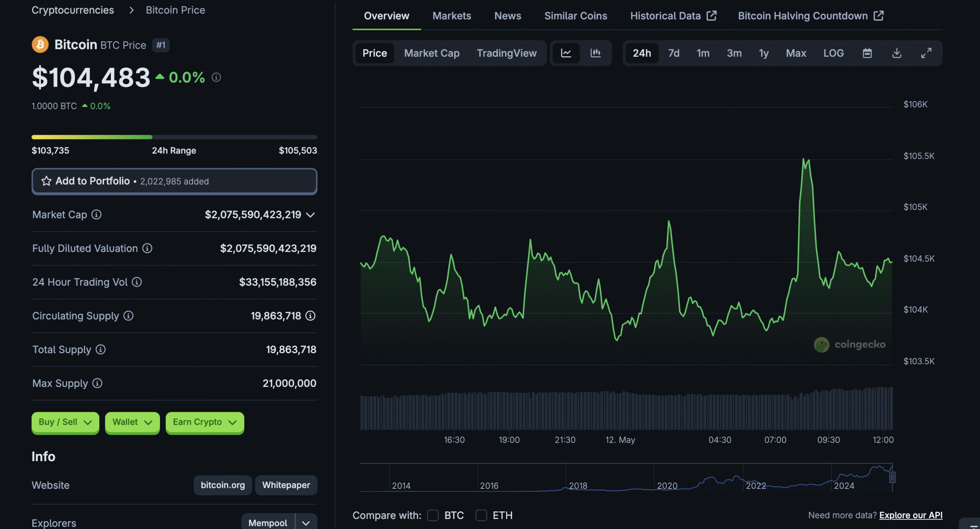
Task: Open price change info icon beside 0.0%
Action: (x=216, y=77)
